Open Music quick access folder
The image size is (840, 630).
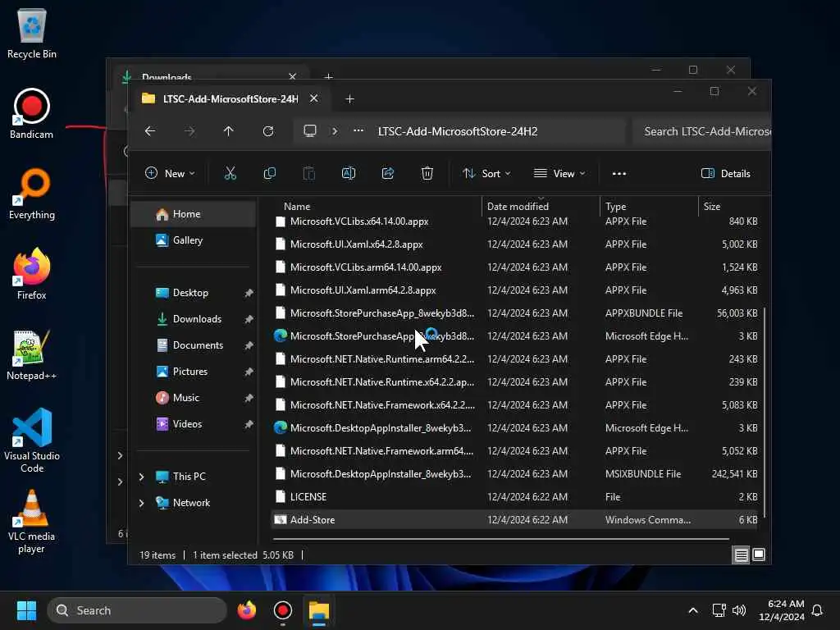point(194,398)
